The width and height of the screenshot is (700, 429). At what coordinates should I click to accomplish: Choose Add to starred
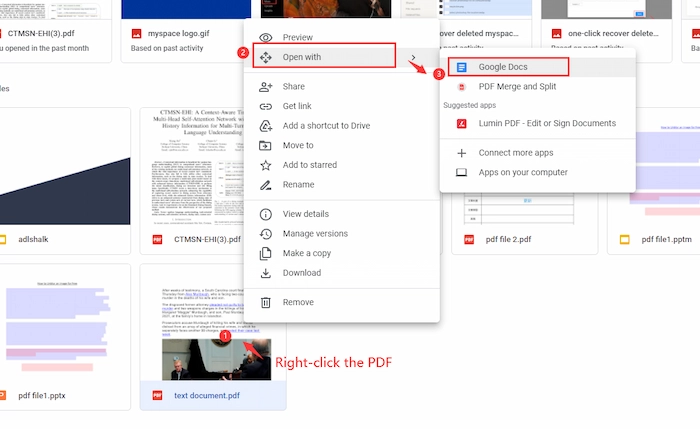click(342, 165)
